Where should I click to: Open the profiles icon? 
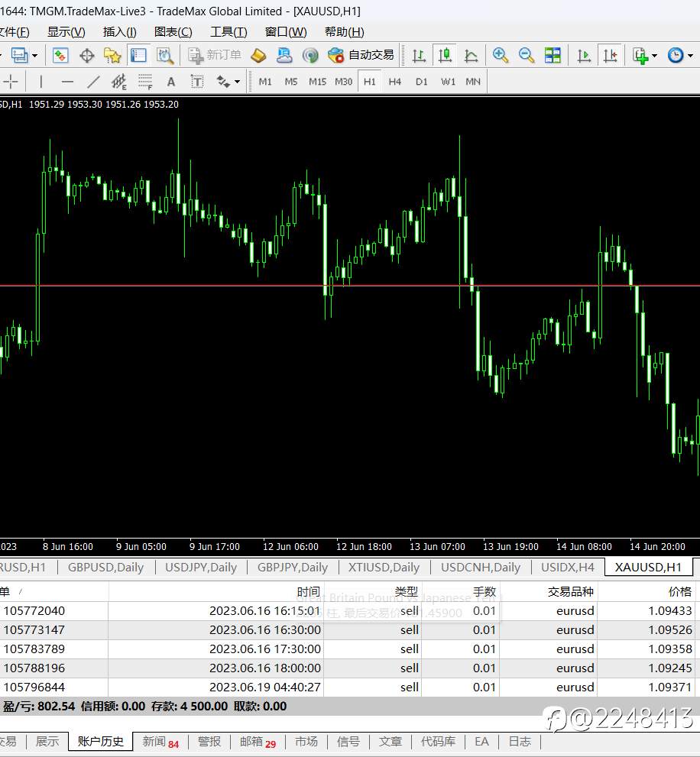(20, 56)
